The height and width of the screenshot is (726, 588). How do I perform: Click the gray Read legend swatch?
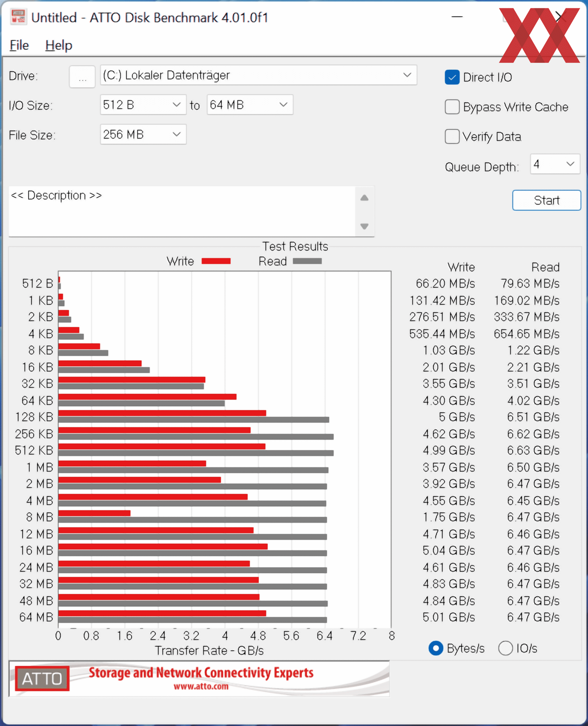[307, 261]
